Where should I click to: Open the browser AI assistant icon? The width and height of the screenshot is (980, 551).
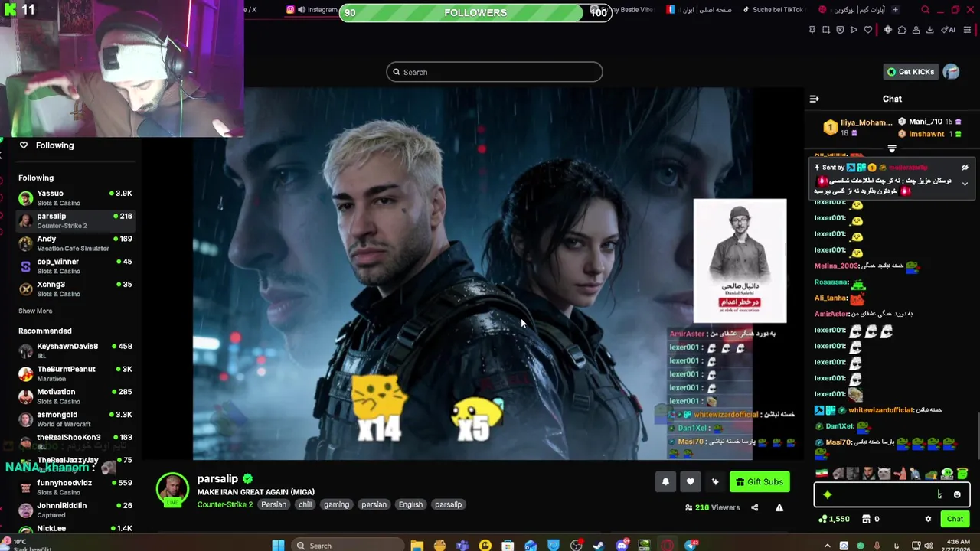tap(949, 30)
